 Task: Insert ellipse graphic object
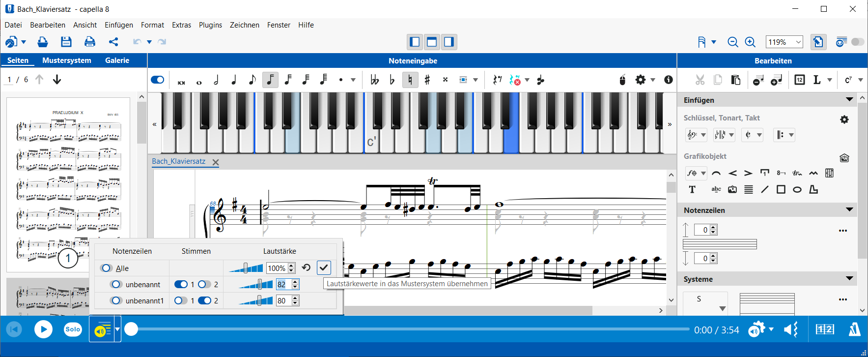click(797, 189)
